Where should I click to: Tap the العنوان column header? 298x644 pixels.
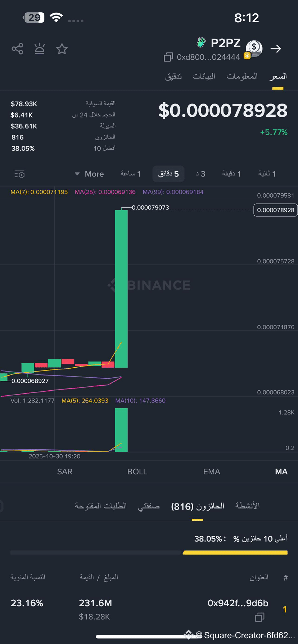coord(259,577)
